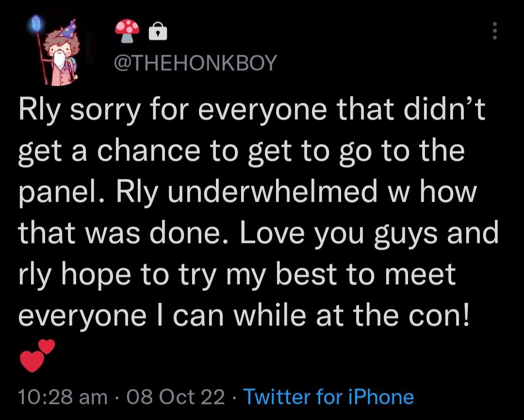The image size is (524, 420).
Task: Expand options by clicking vertical ellipsis
Action: point(495,32)
